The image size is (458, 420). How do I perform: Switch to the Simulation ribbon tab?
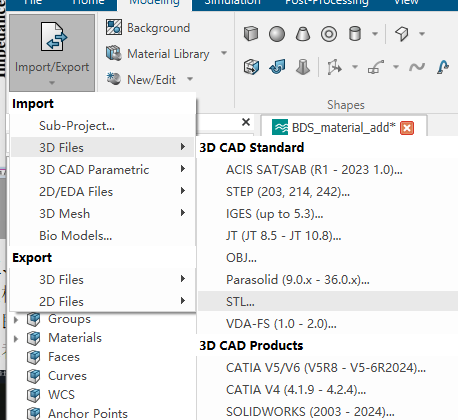[232, 3]
